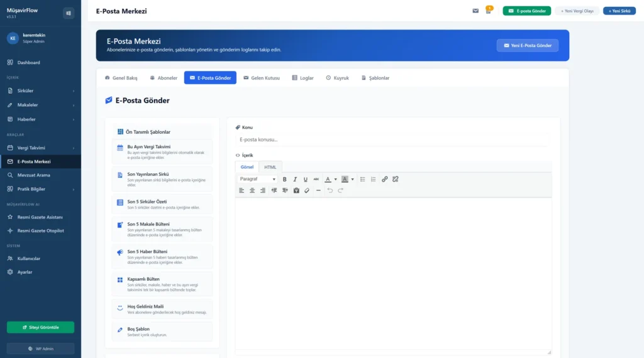Insert a hyperlink with the link icon

(384, 179)
